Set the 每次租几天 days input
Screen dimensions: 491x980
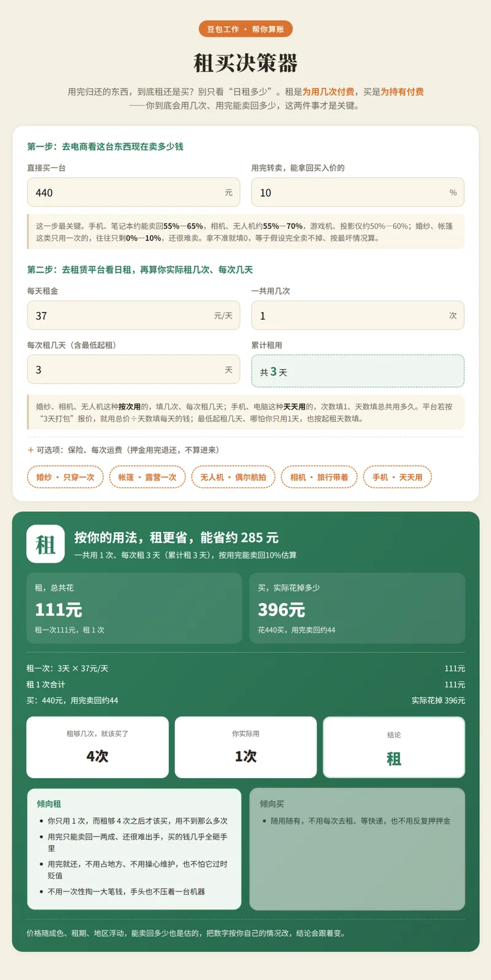(x=133, y=369)
